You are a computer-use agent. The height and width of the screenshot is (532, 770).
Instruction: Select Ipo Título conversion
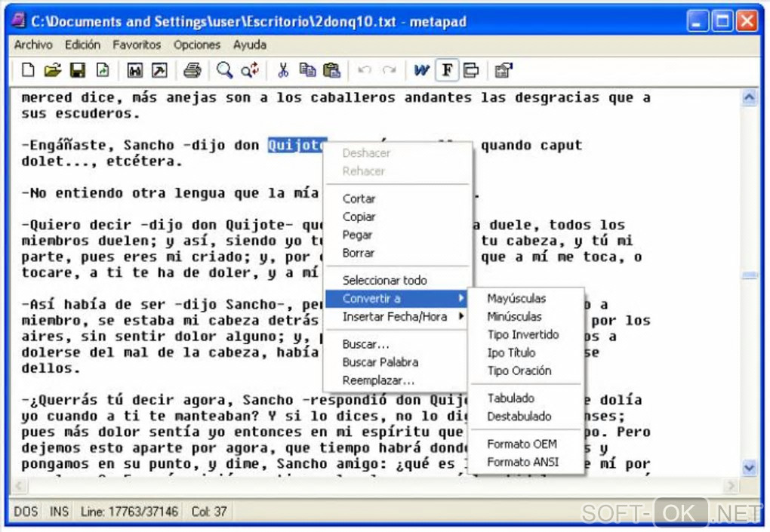526,353
